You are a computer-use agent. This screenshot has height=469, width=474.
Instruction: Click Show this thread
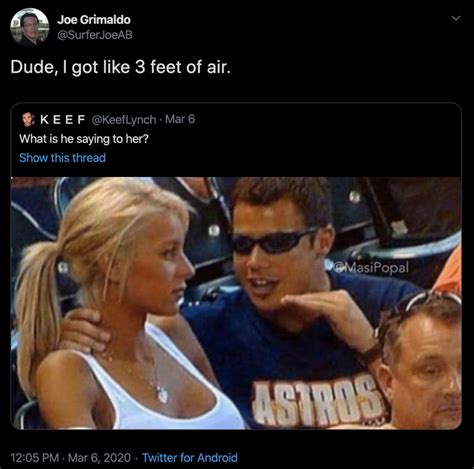[62, 158]
